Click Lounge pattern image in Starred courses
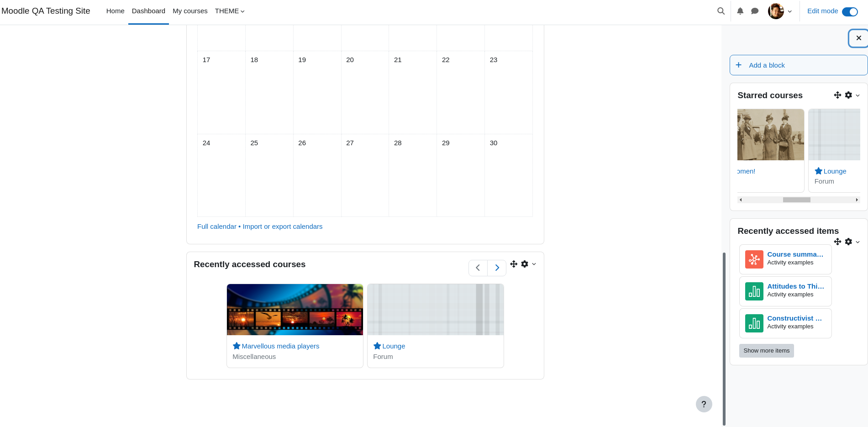 coord(834,135)
